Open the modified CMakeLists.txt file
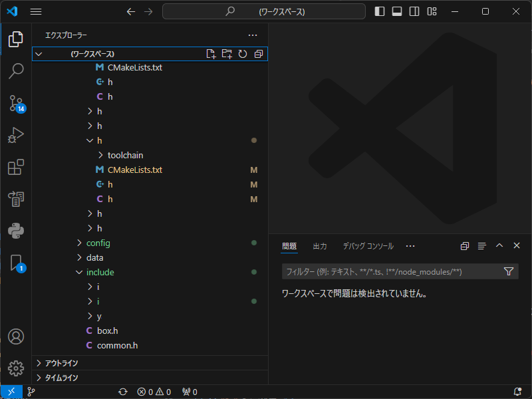Screen dimensions: 532x399 150,170
